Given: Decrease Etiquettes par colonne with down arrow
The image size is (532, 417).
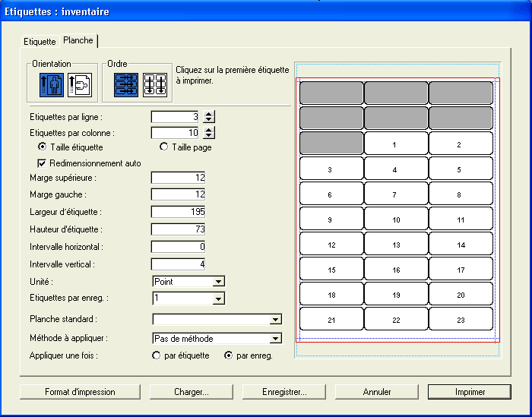Looking at the screenshot, I should [x=210, y=135].
